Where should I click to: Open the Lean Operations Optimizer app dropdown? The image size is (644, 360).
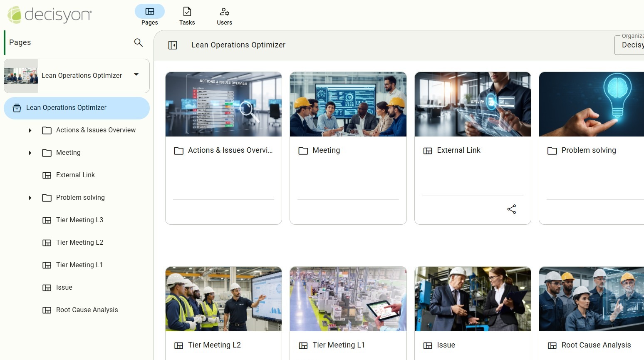coord(136,75)
